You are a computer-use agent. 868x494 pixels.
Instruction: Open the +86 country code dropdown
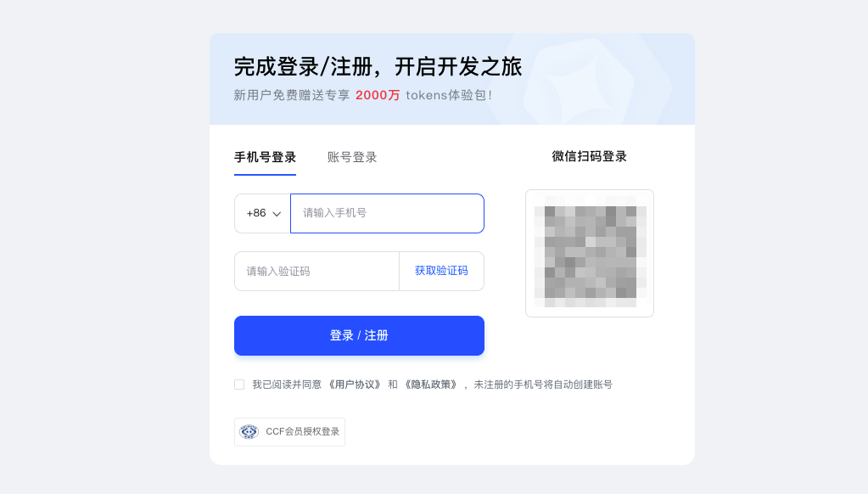point(262,213)
